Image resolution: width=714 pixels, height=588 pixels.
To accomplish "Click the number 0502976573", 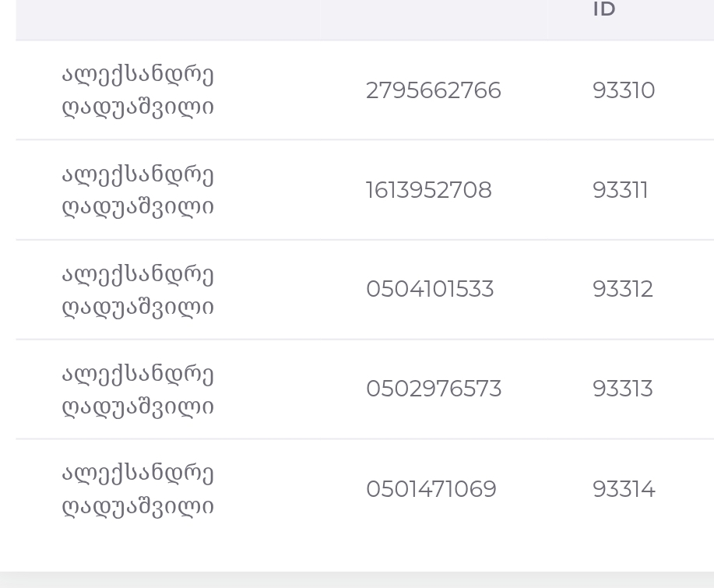I will point(434,389).
